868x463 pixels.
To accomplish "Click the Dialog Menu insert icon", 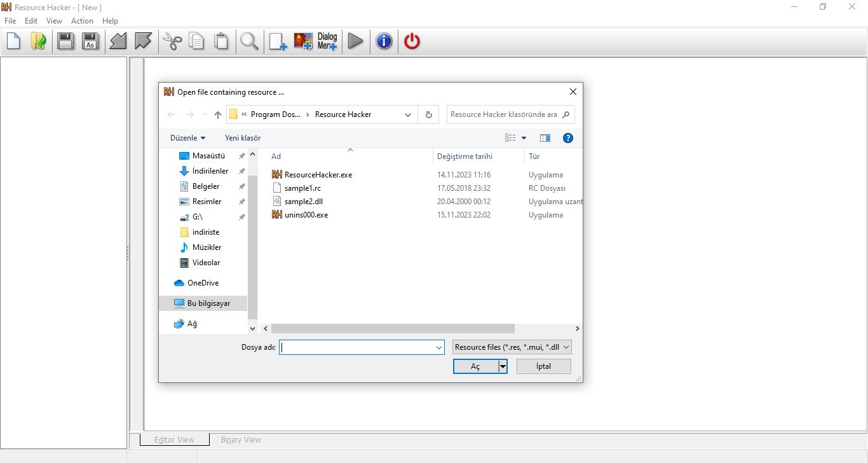I will coord(327,42).
